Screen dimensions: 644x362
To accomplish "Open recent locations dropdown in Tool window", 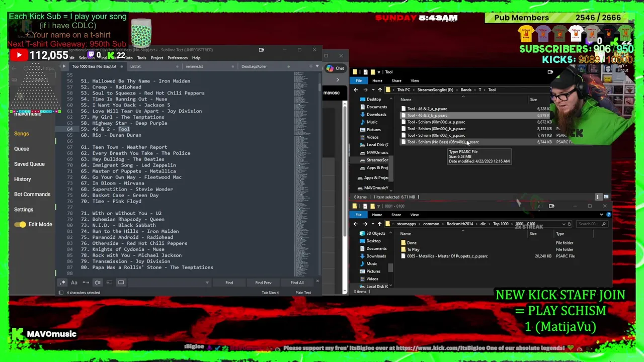I will 373,90.
